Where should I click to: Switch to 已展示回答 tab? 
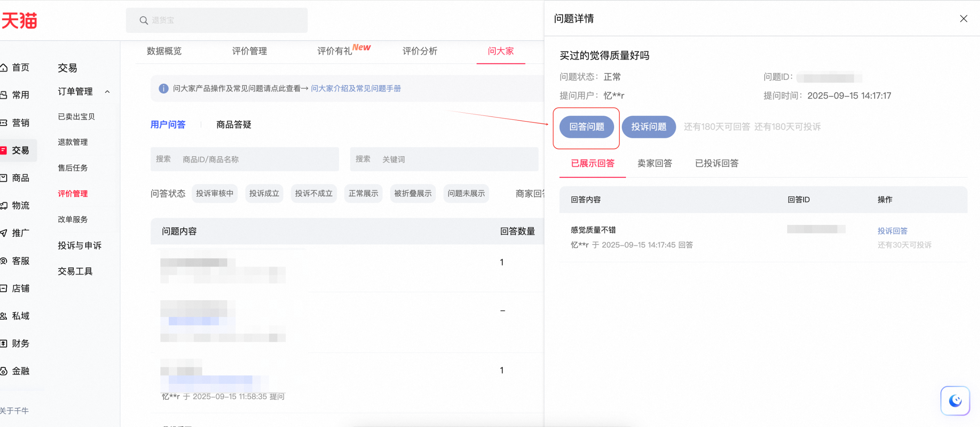click(592, 163)
